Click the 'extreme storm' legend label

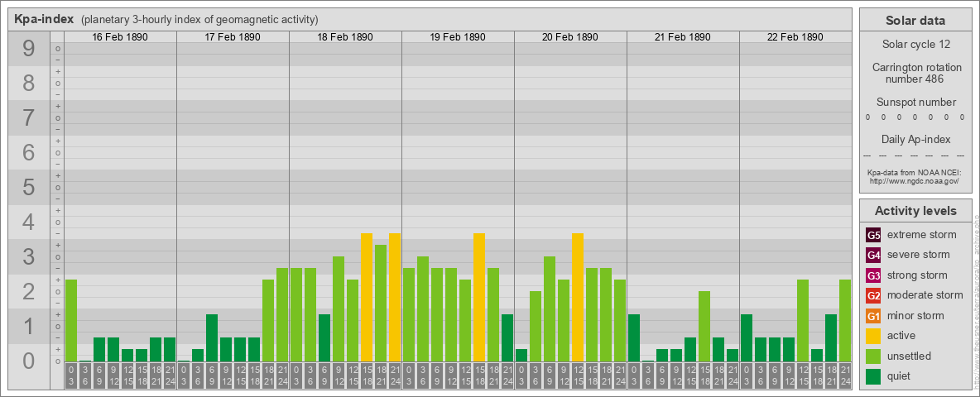click(x=922, y=235)
